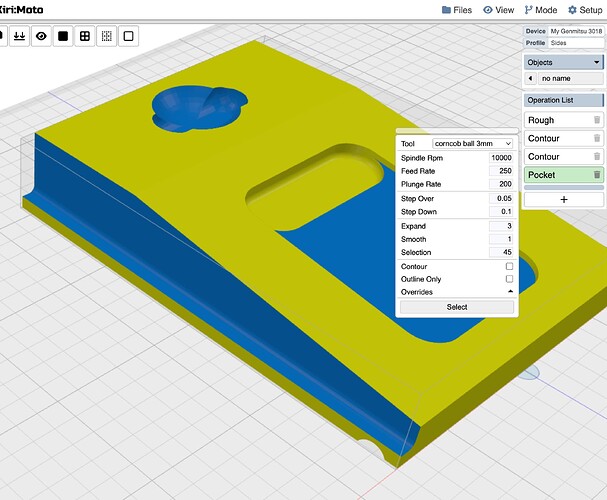Delete the Rough operation with trash icon

point(597,120)
